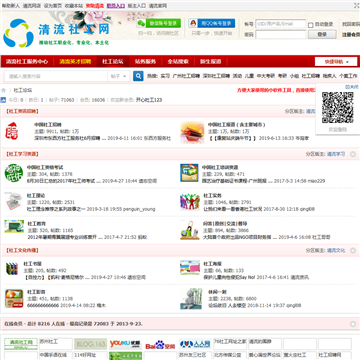Click the 帮助新人 top link
This screenshot has width=360, height=360.
click(x=10, y=6)
